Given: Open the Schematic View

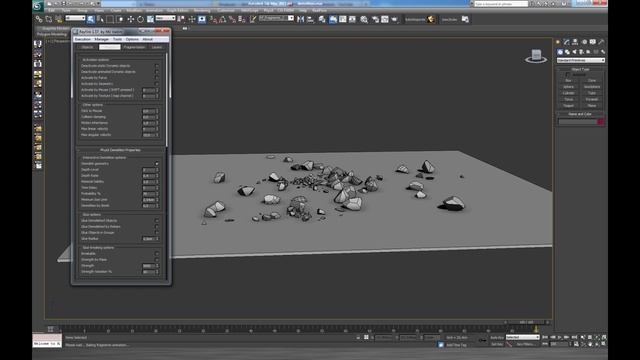Looking at the screenshot, I should tap(352, 19).
